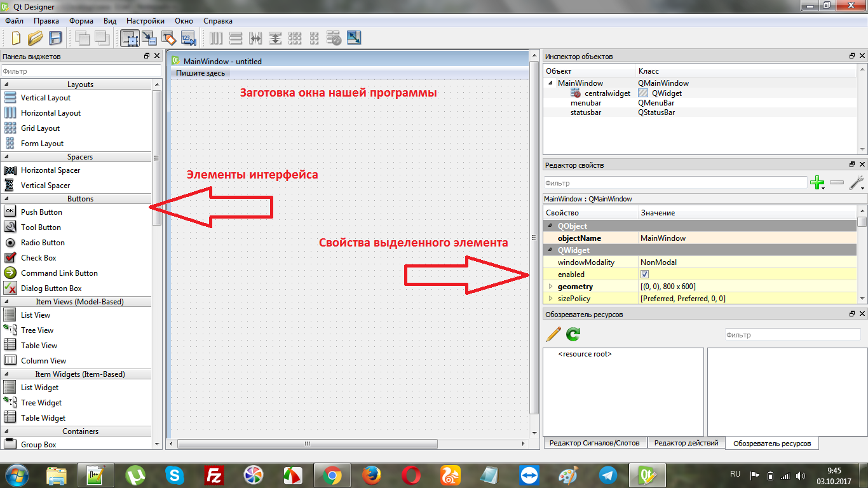Click the Save Form floppy icon

click(x=55, y=38)
